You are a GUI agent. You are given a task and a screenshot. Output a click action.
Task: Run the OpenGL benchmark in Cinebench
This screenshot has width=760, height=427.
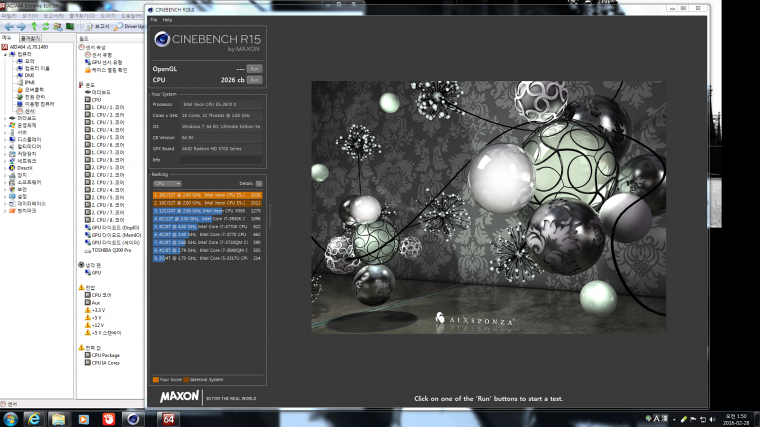tap(254, 69)
